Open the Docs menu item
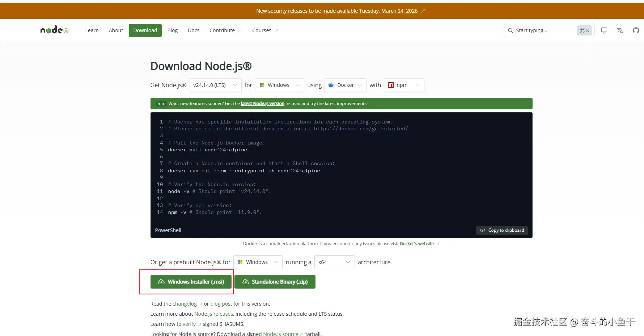Screen dimensions: 644x336 pyautogui.click(x=194, y=30)
